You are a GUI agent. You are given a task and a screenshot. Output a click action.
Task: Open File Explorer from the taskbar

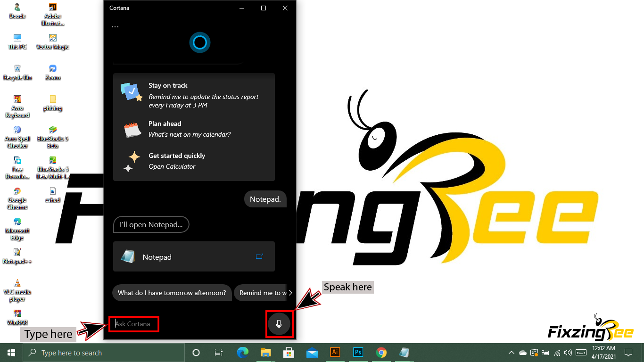point(266,353)
